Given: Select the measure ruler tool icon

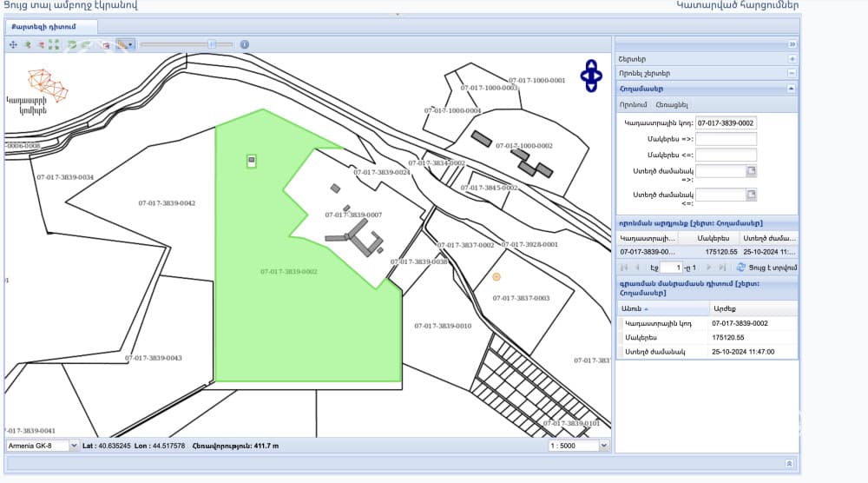Looking at the screenshot, I should click(122, 45).
